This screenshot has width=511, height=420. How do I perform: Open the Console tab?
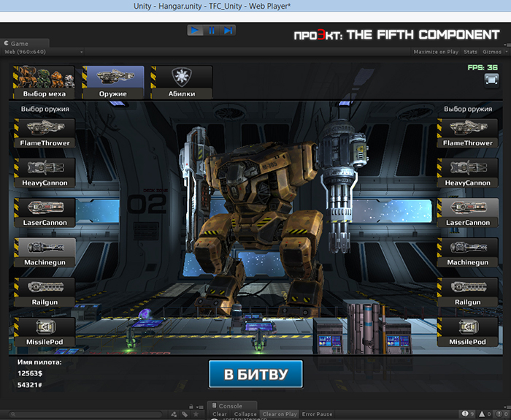(x=231, y=406)
